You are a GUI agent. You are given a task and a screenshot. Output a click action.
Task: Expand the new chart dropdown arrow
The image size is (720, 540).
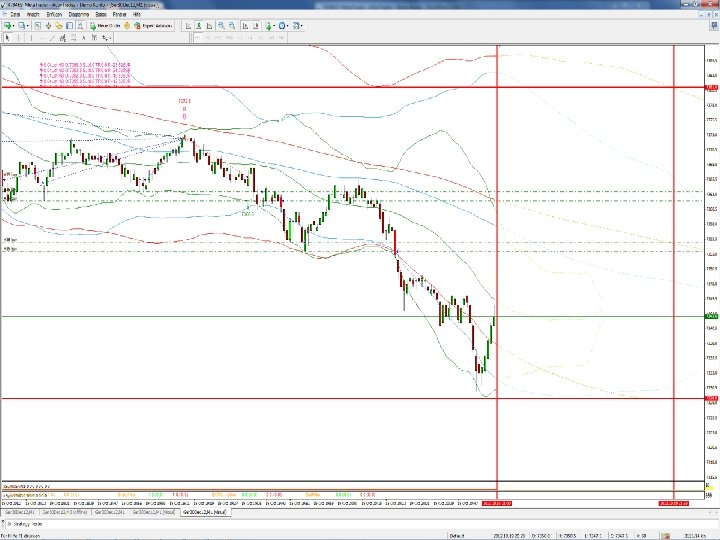13,26
